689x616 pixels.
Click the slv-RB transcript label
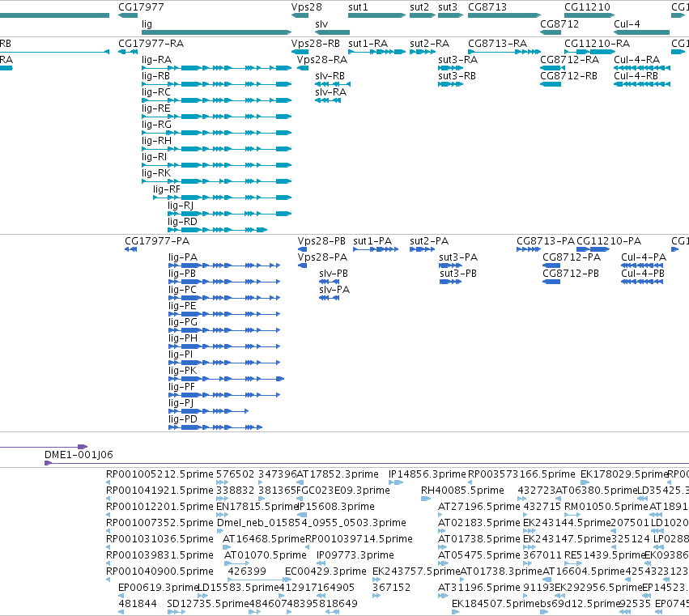[x=330, y=76]
